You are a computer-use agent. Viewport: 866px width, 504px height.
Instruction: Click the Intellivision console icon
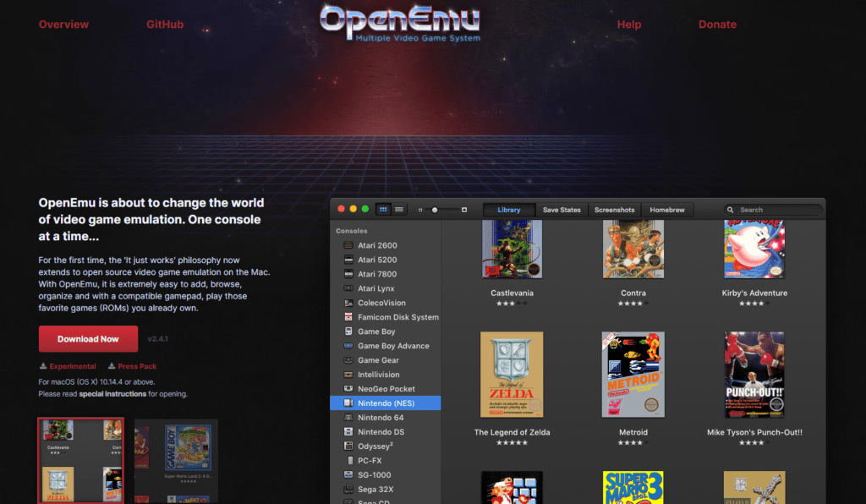pyautogui.click(x=348, y=375)
